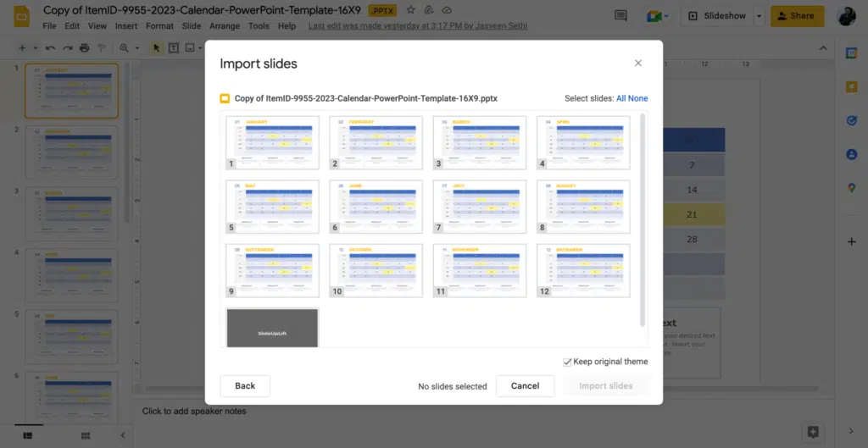Open Google Calendar side panel icon
This screenshot has height=448, width=868.
[x=852, y=53]
